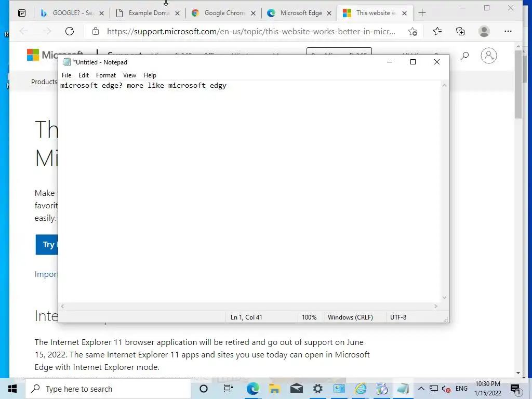Image resolution: width=532 pixels, height=399 pixels.
Task: Open Notepad's Edit menu
Action: 84,75
